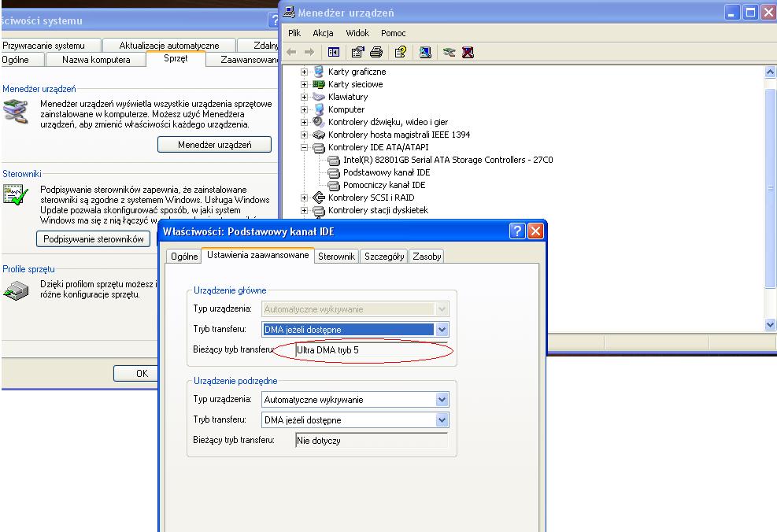Open the Plik menu
Image resolution: width=777 pixels, height=532 pixels.
294,33
